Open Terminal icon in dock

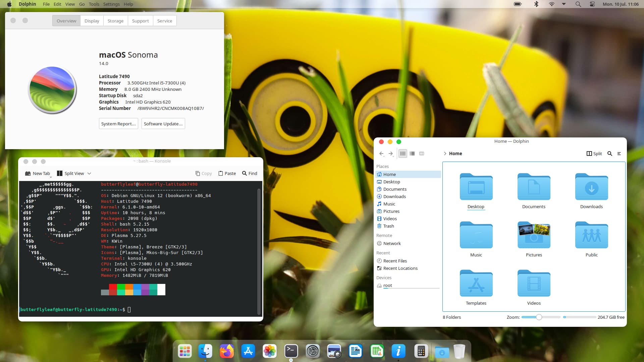click(291, 351)
